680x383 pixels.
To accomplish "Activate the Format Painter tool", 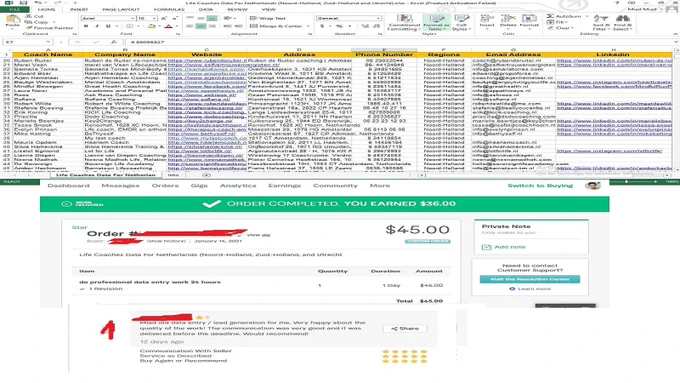I will point(49,28).
